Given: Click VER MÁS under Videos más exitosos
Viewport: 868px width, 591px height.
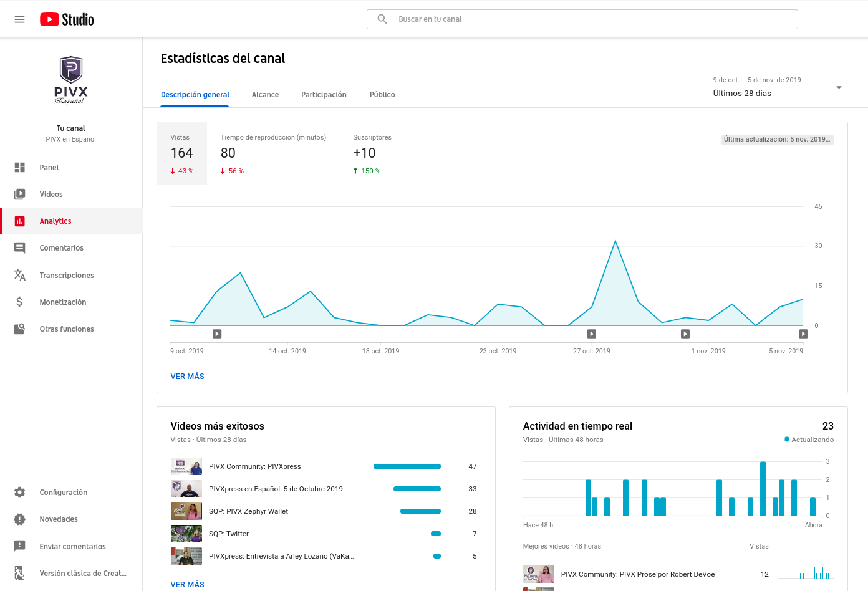Looking at the screenshot, I should click(x=188, y=585).
